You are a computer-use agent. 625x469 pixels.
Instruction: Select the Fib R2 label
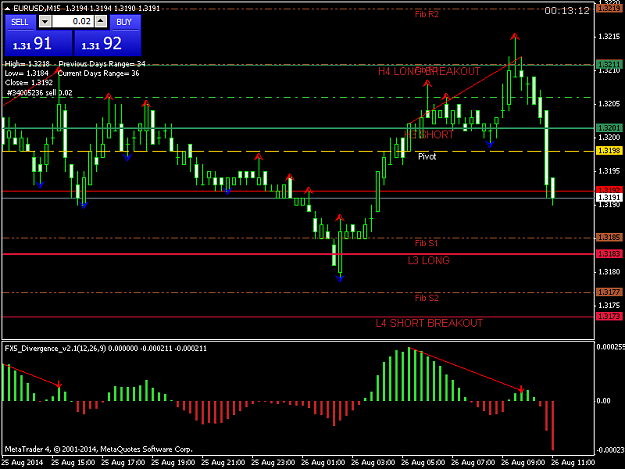pos(426,14)
